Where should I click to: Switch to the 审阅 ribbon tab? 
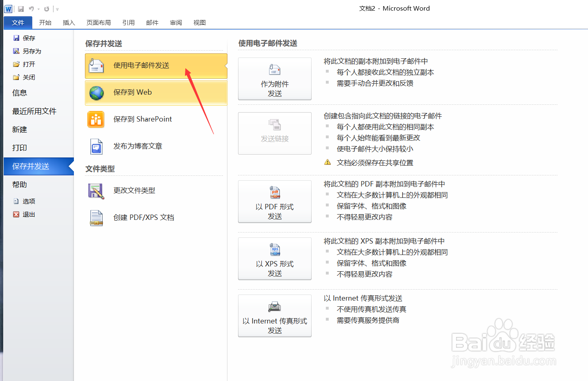click(x=176, y=23)
